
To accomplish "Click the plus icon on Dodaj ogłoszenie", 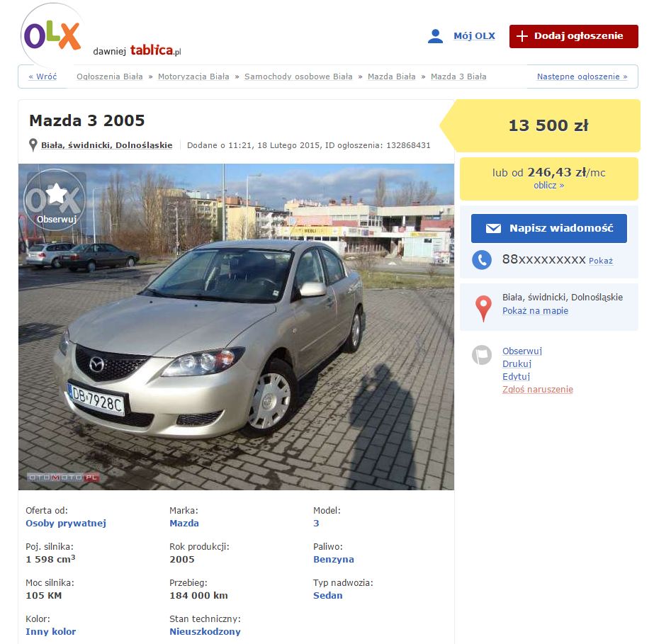I will coord(521,36).
